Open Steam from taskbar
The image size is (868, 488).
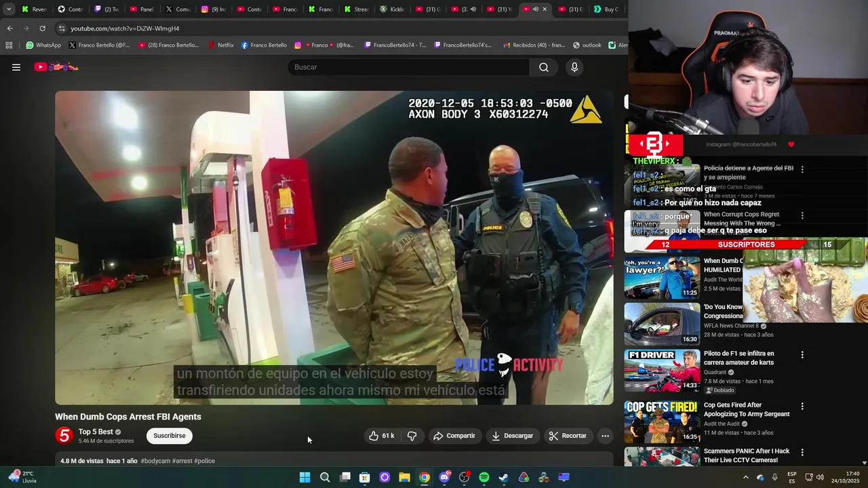(x=504, y=477)
